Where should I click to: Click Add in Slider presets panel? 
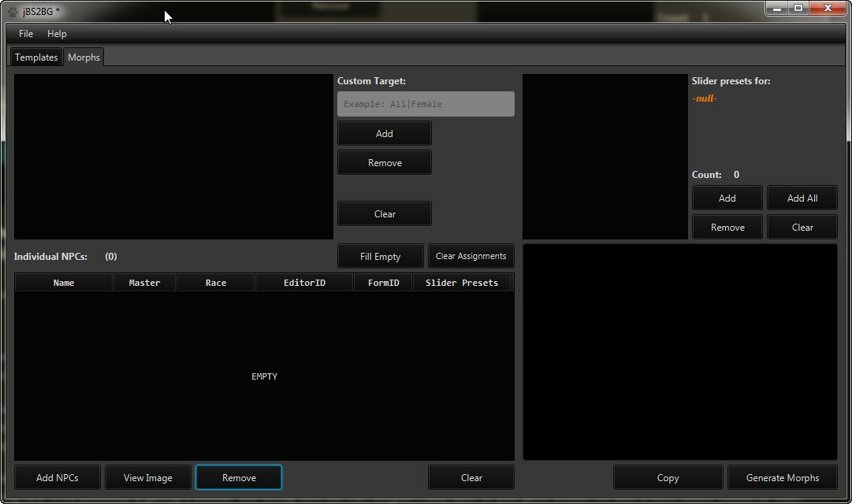(x=727, y=198)
